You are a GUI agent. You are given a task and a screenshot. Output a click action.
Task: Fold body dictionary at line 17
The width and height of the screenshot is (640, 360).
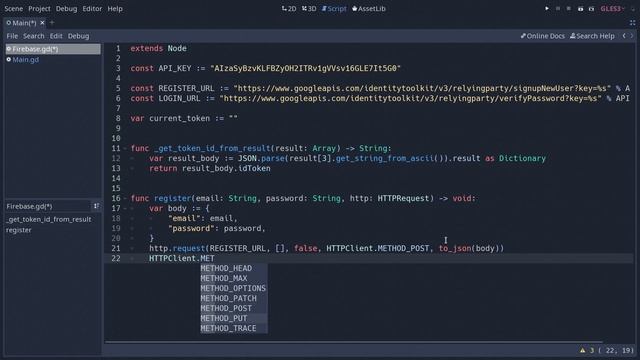pos(125,209)
